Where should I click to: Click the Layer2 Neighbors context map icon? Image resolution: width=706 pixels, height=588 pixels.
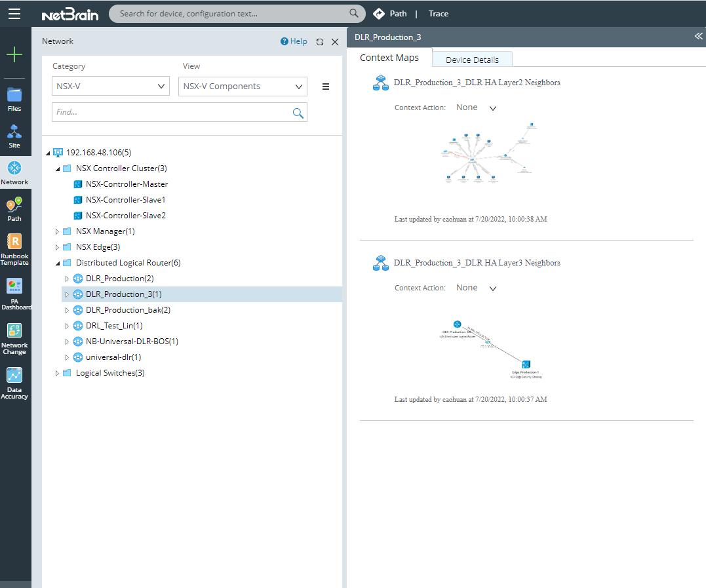point(381,83)
